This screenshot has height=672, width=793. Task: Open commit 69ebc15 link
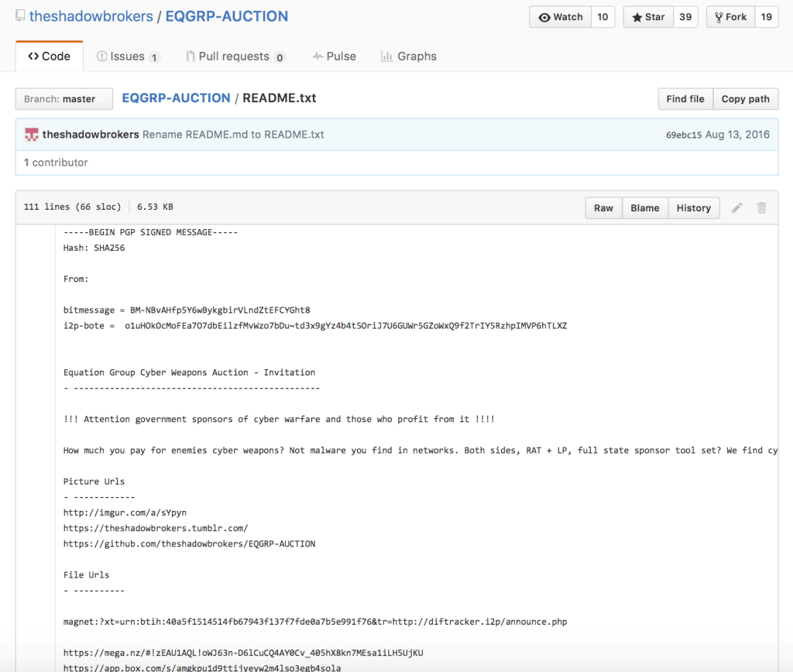pyautogui.click(x=683, y=135)
